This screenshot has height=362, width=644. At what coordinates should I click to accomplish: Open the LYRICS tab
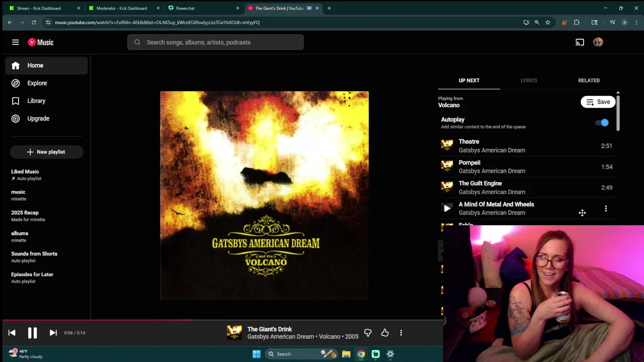(x=529, y=80)
